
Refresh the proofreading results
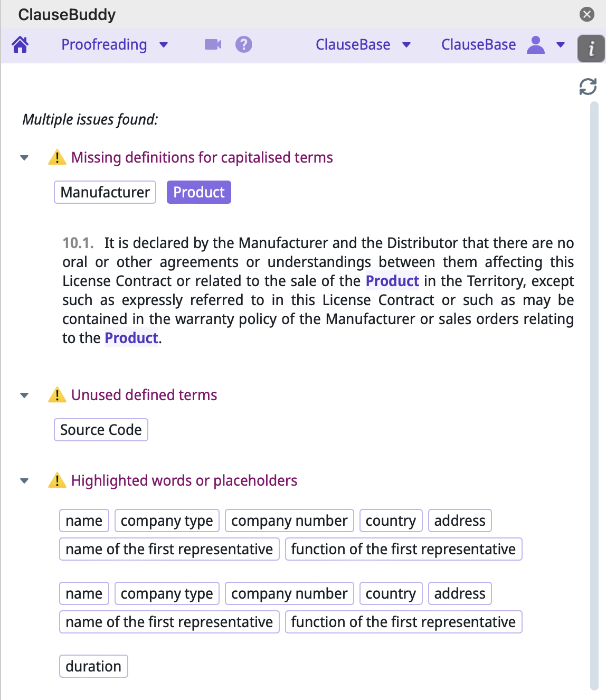tap(588, 86)
